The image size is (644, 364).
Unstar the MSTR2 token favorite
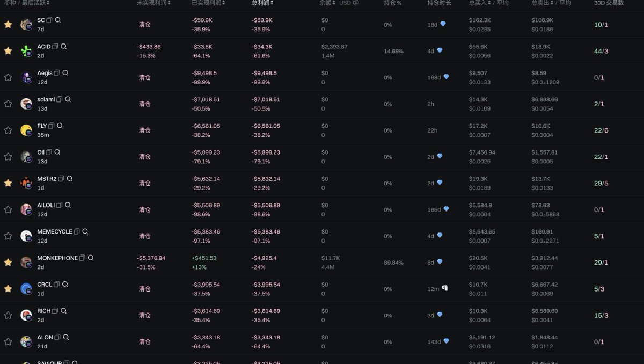8,183
